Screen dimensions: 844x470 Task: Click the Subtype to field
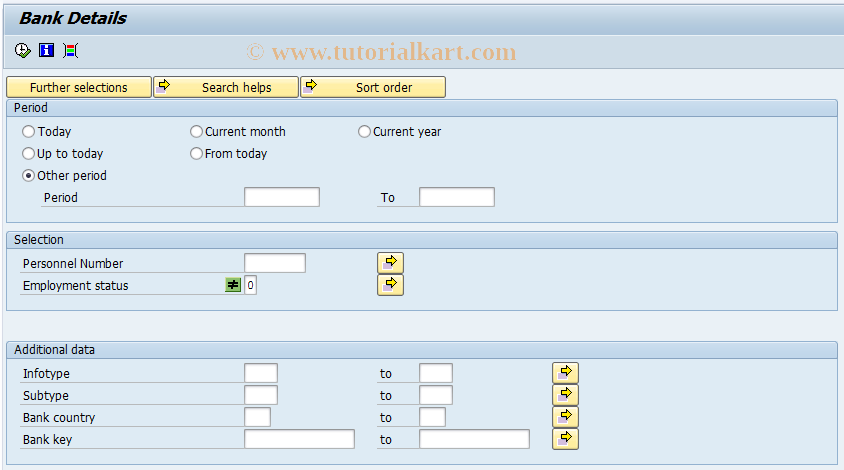(x=435, y=395)
